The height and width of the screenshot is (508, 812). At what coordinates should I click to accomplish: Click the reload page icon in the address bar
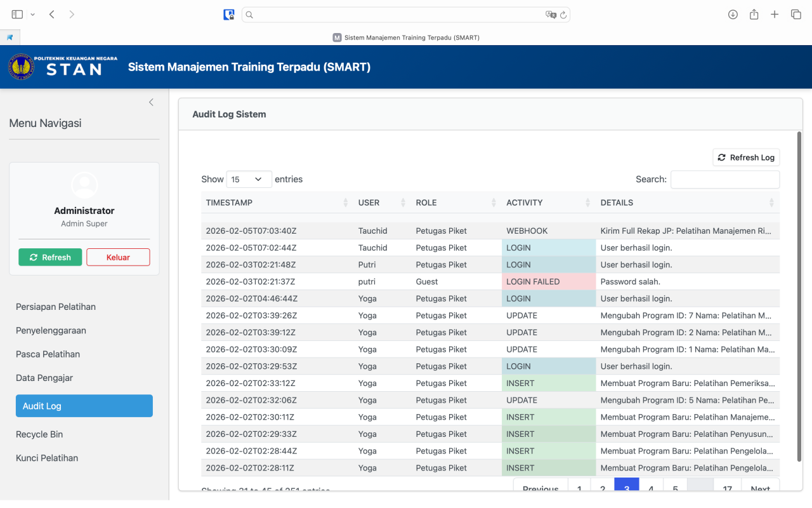pos(563,15)
